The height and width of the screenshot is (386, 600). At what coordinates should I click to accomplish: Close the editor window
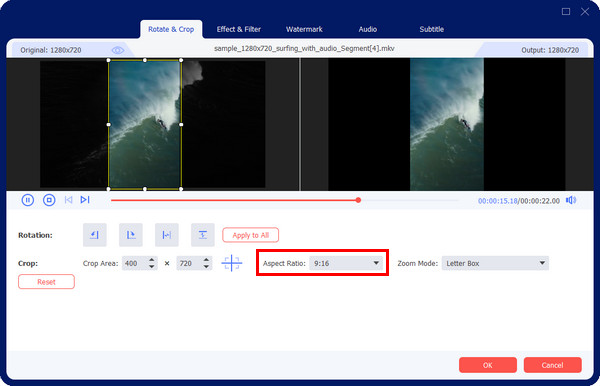point(585,11)
